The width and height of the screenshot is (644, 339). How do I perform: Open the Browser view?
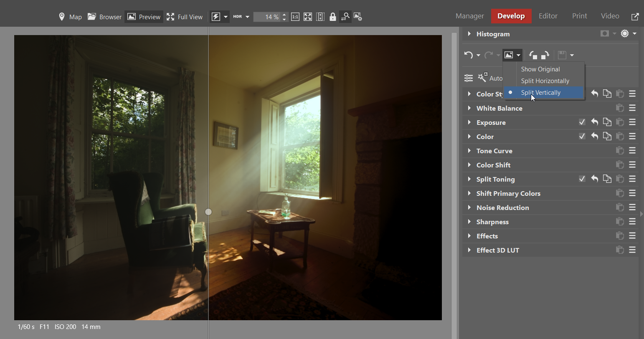click(105, 17)
